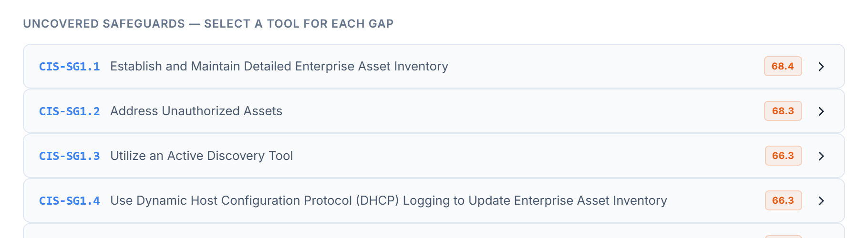Expand the Address Unauthorized Assets chevron
The image size is (868, 238).
[x=821, y=111]
